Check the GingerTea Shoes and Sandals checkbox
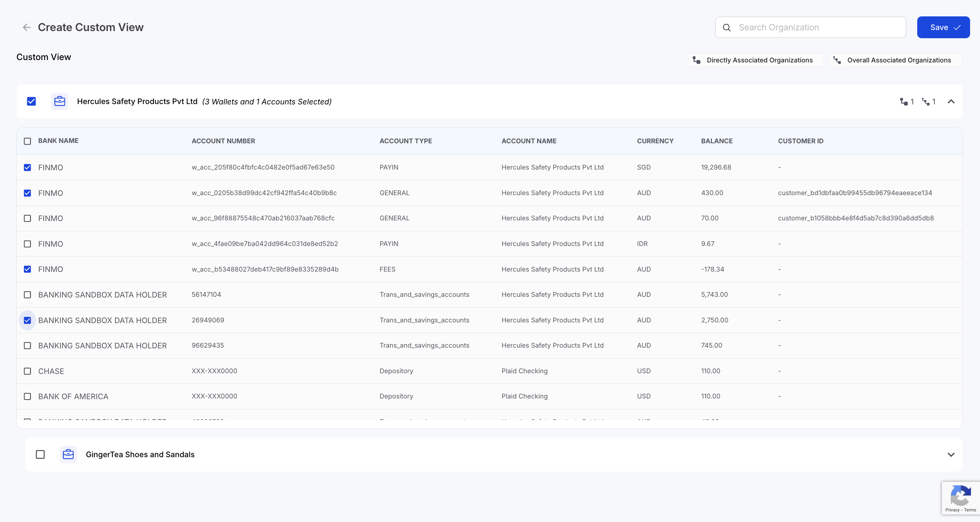The height and width of the screenshot is (522, 980). 40,454
